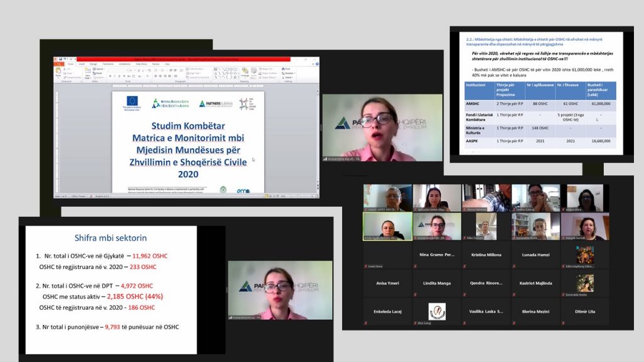Open the File tab in PowerPoint
644x362 pixels.
(x=58, y=64)
